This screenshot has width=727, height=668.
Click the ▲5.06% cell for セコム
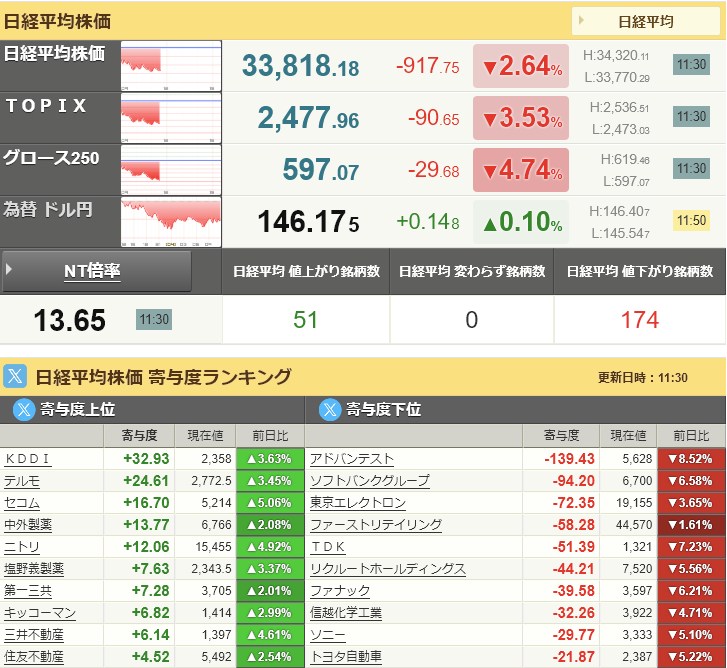(x=270, y=503)
